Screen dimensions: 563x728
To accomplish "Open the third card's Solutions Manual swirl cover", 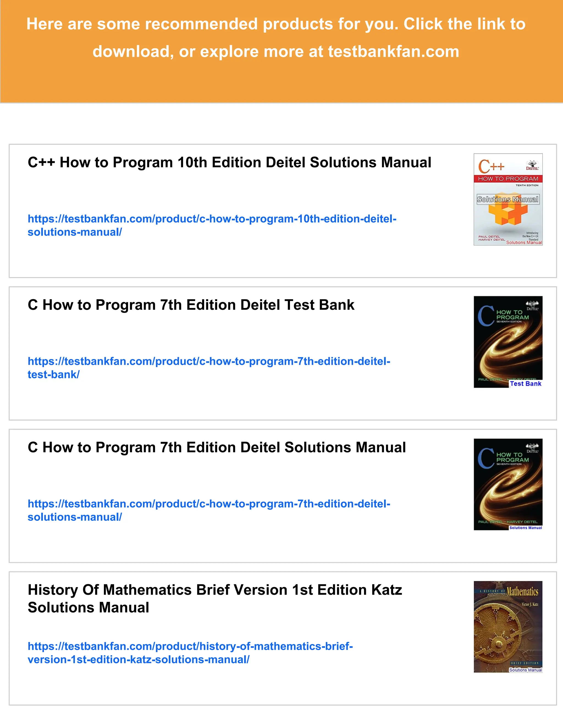I will 508,484.
